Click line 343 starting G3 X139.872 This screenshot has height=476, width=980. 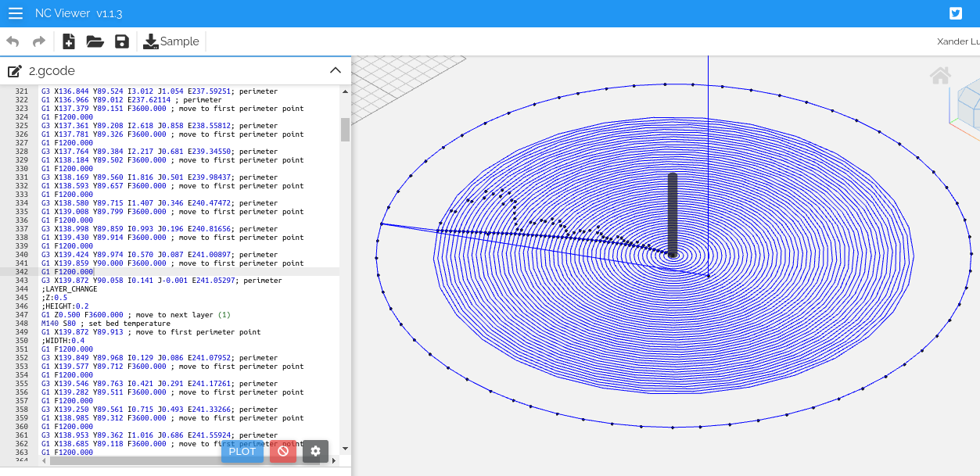click(162, 280)
